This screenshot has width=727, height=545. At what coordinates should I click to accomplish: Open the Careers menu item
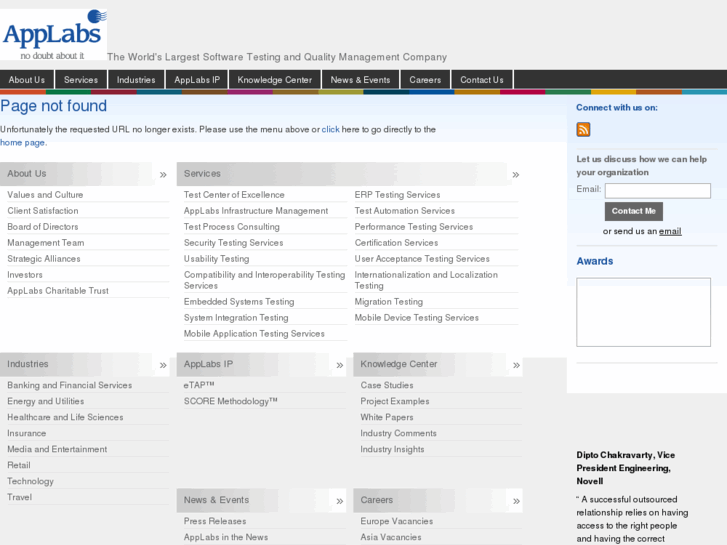click(x=425, y=80)
